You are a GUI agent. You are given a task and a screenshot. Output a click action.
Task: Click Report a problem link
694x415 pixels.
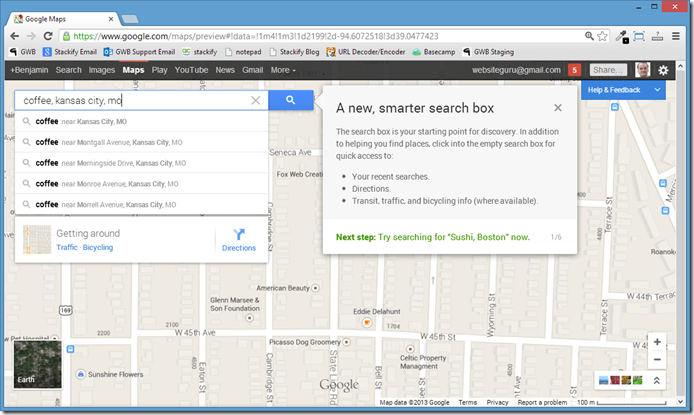click(x=542, y=402)
